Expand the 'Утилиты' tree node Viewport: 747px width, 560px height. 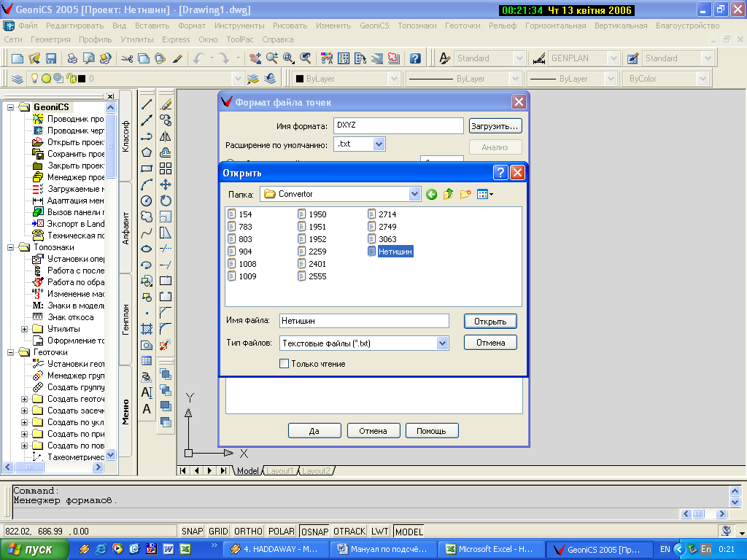tap(25, 329)
